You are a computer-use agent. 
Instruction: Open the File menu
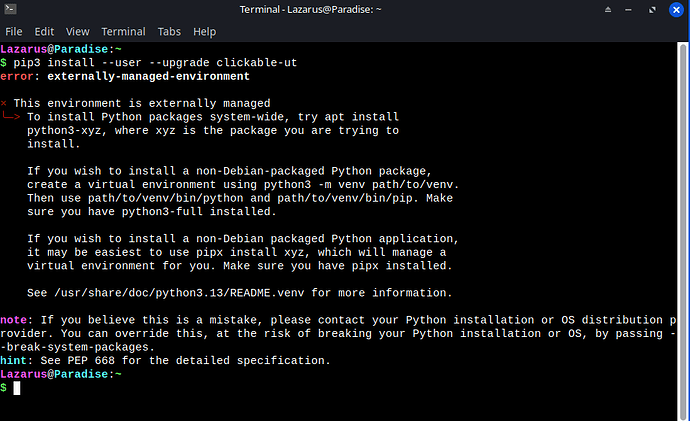tap(16, 32)
